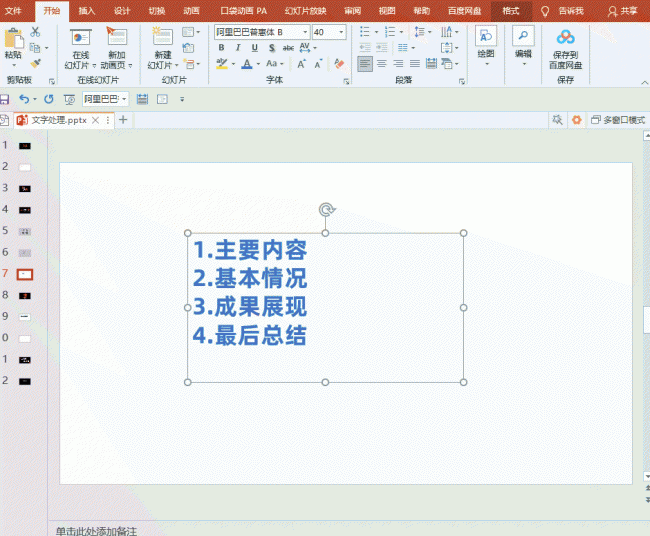650x536 pixels.
Task: Toggle text shadow
Action: pos(272,48)
